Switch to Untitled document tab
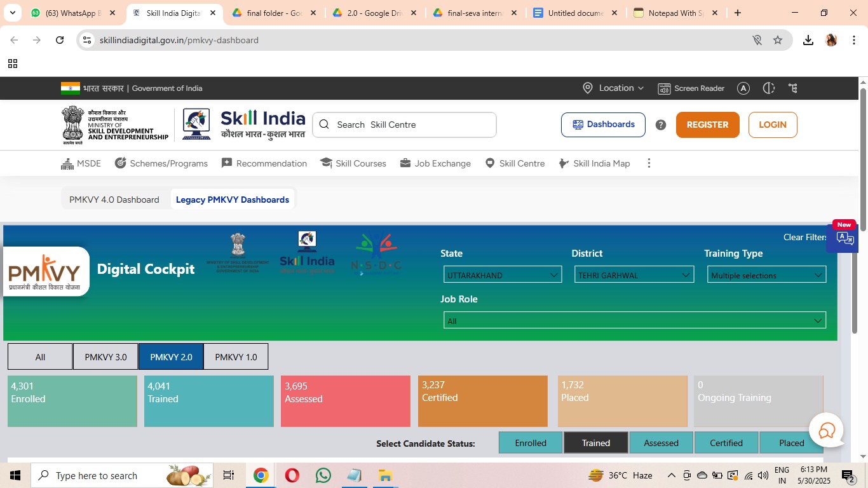The height and width of the screenshot is (488, 868). [575, 13]
